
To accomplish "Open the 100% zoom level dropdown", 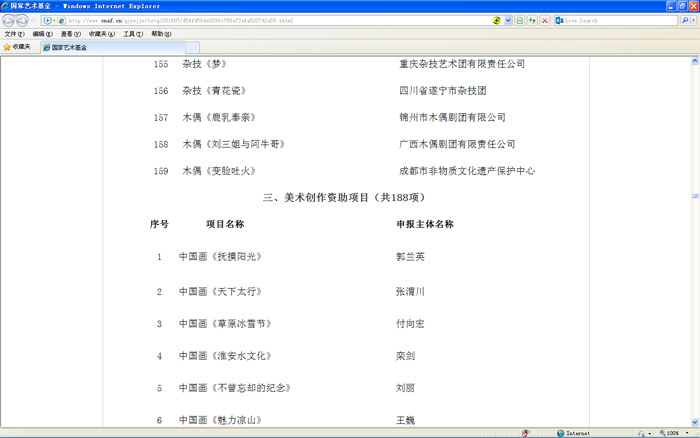I will coord(686,433).
